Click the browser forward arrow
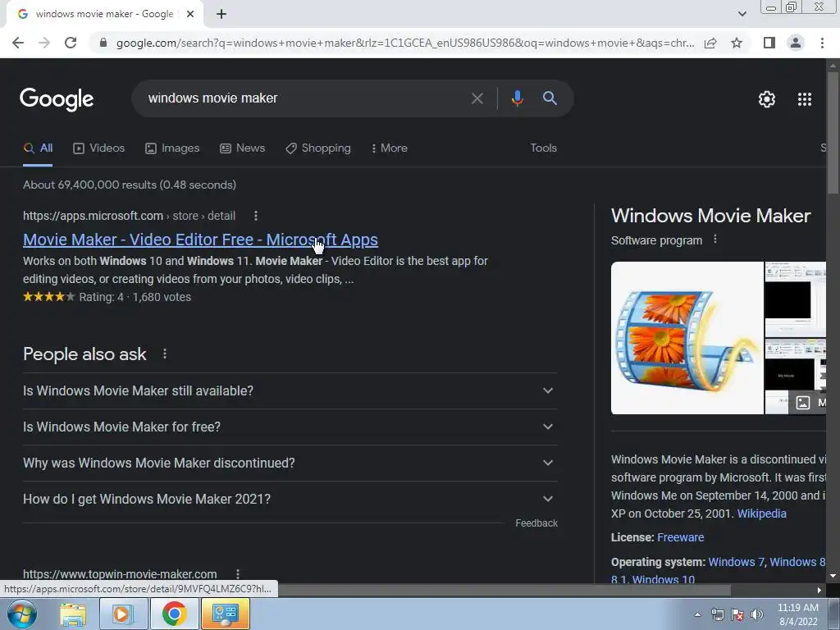840x630 pixels. (x=44, y=43)
